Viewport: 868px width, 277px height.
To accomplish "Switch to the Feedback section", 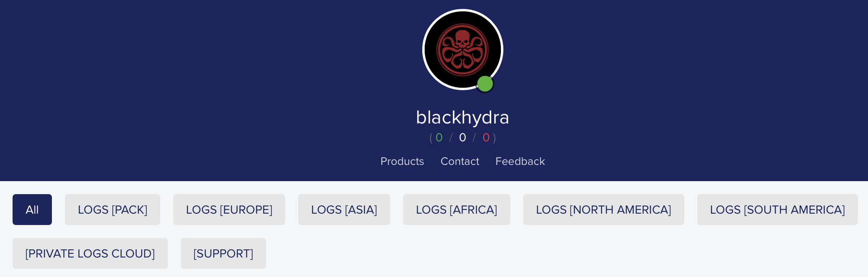I will (520, 161).
